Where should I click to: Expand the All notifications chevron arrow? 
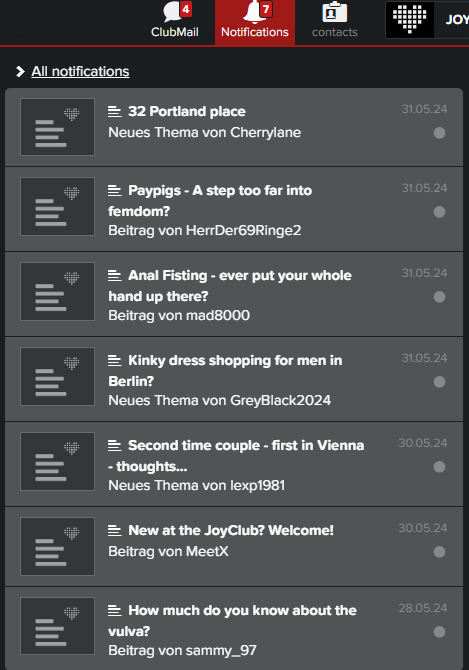(x=20, y=71)
